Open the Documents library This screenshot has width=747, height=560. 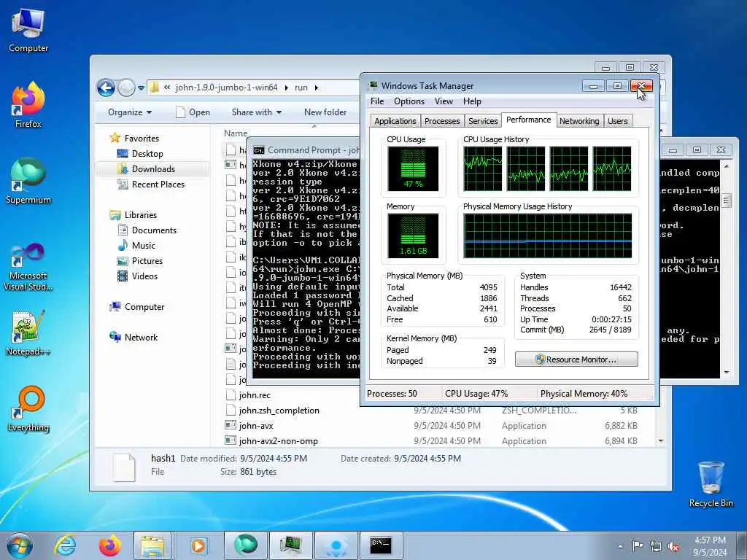coord(154,230)
